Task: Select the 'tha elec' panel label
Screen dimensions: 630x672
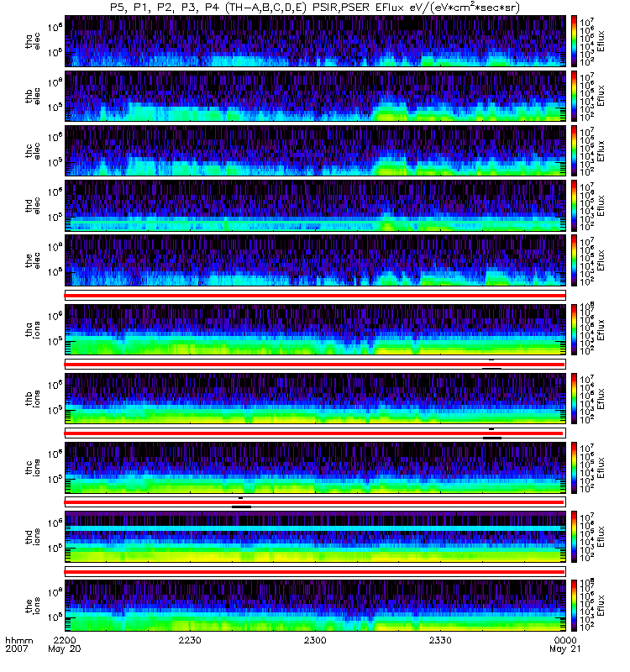Action: [x=33, y=41]
